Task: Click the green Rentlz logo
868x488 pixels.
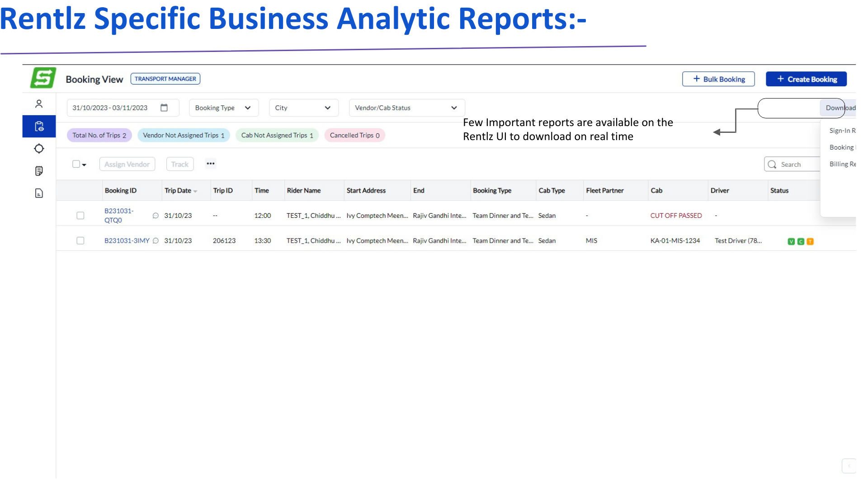Action: click(x=43, y=78)
